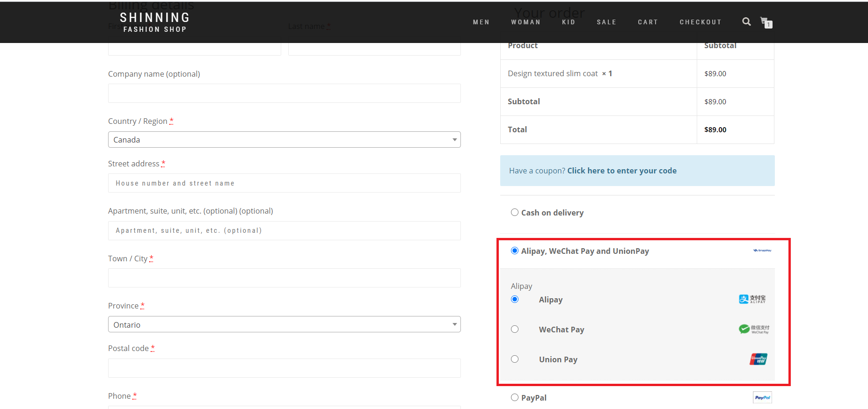
Task: Click here to enter your coupon code
Action: coord(622,171)
